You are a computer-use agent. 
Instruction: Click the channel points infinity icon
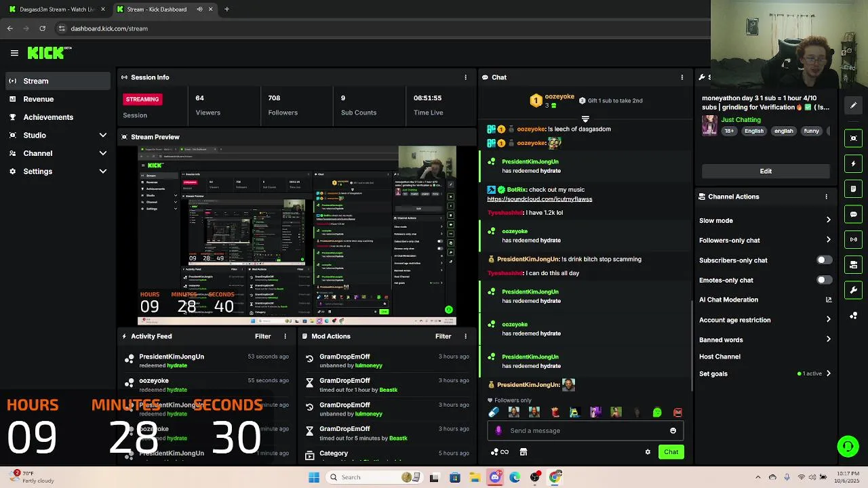pos(500,452)
